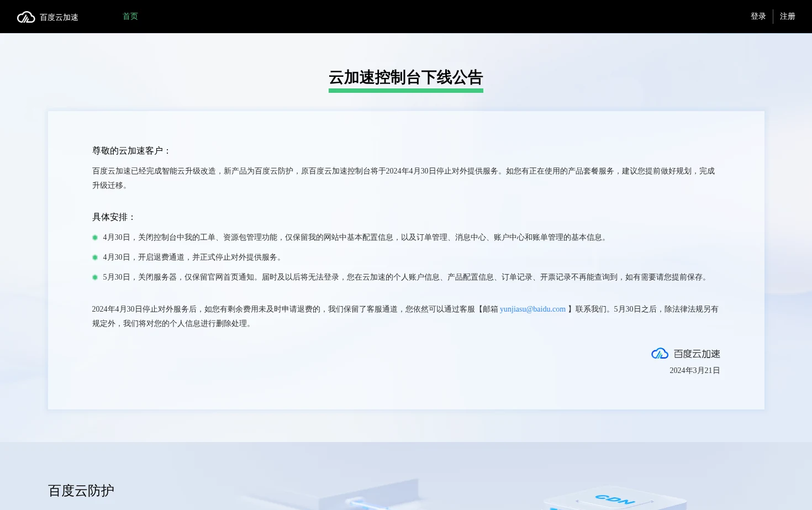Click the 注册 link
The image size is (812, 510).
(787, 17)
